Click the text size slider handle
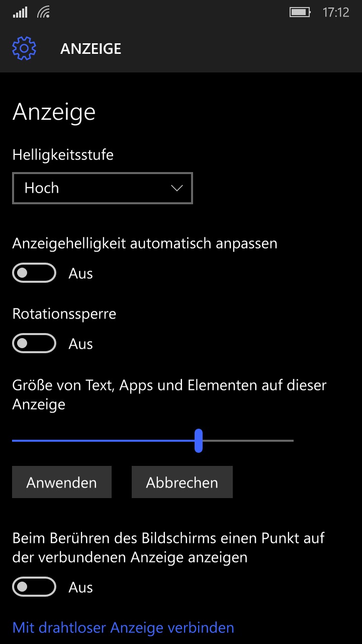The height and width of the screenshot is (644, 362). (x=199, y=441)
